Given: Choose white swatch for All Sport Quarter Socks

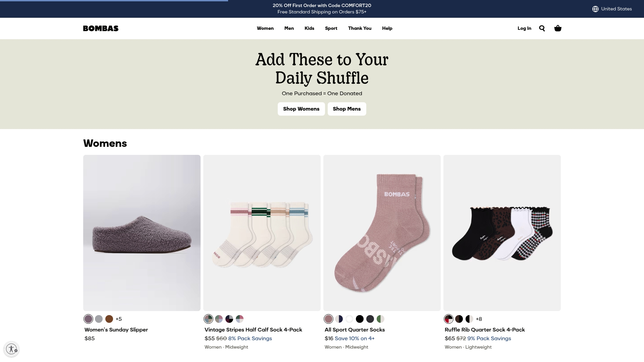Looking at the screenshot, I should (x=349, y=319).
